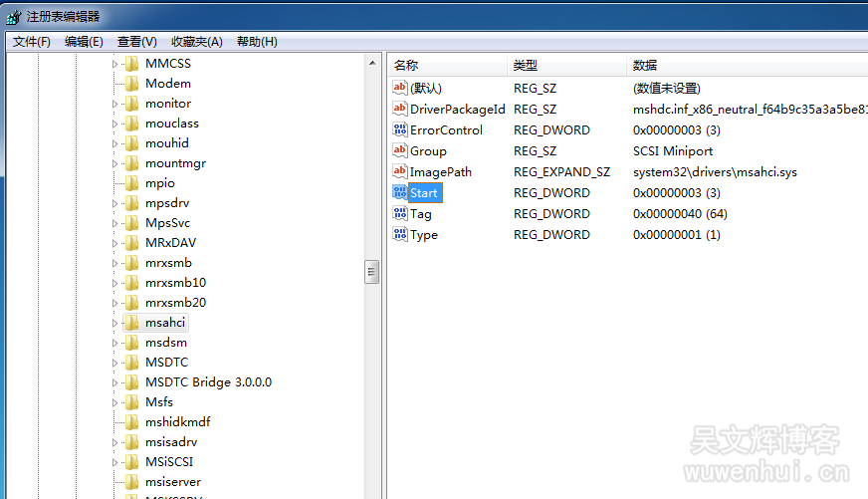
Task: Click the DriverPackageId string value icon
Action: [x=400, y=110]
